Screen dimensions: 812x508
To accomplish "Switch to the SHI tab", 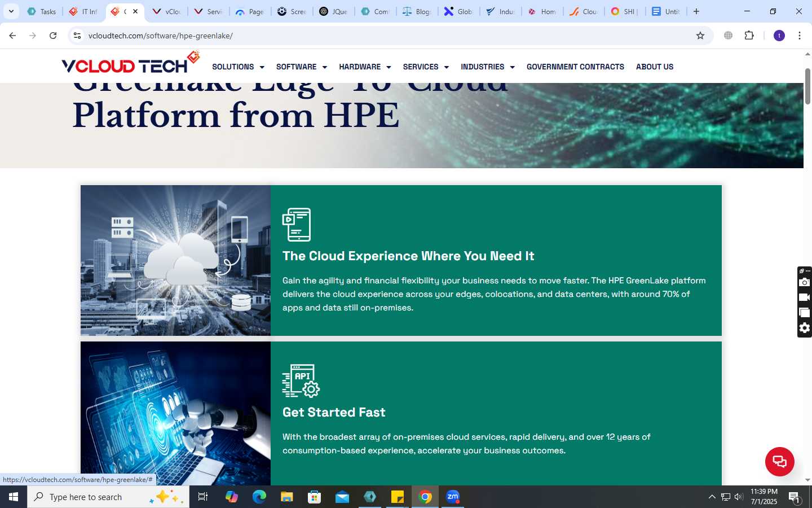I will pyautogui.click(x=626, y=11).
